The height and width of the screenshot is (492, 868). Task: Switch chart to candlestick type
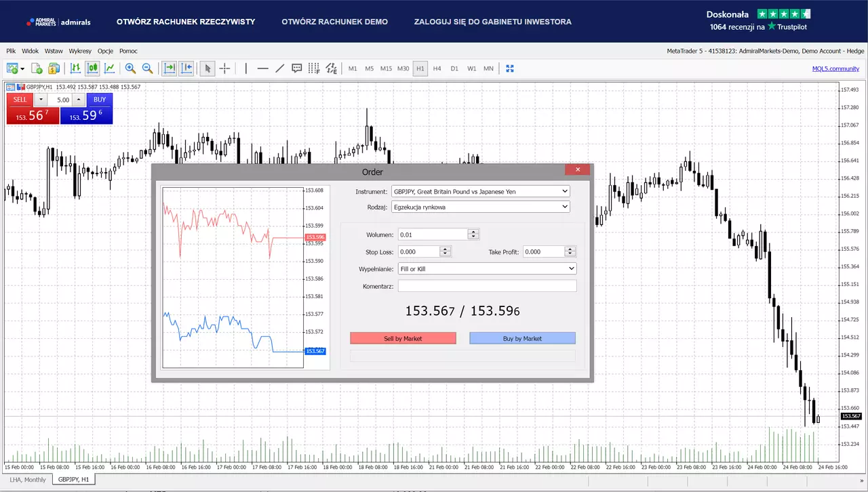92,68
